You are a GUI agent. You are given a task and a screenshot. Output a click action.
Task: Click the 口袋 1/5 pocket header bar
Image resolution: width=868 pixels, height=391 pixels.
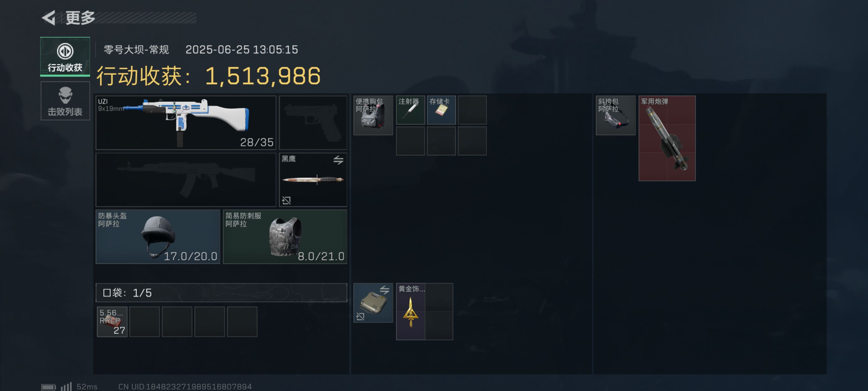tap(221, 292)
